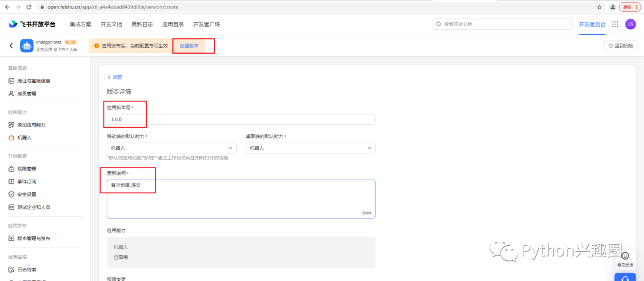
Task: Open the 开发文档 menu
Action: pyautogui.click(x=111, y=24)
